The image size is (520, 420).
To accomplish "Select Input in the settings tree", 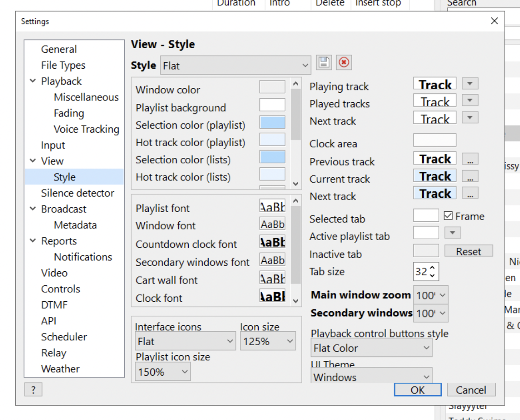I will point(53,145).
